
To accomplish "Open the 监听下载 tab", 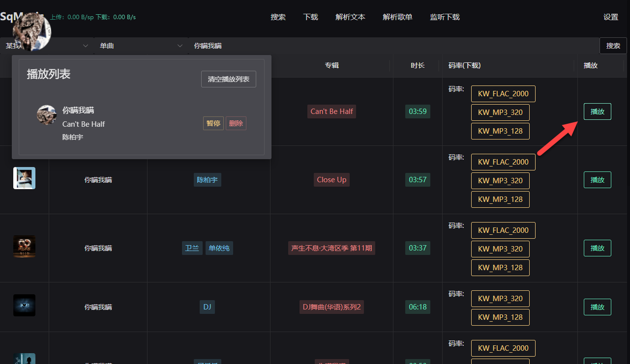I will point(445,17).
